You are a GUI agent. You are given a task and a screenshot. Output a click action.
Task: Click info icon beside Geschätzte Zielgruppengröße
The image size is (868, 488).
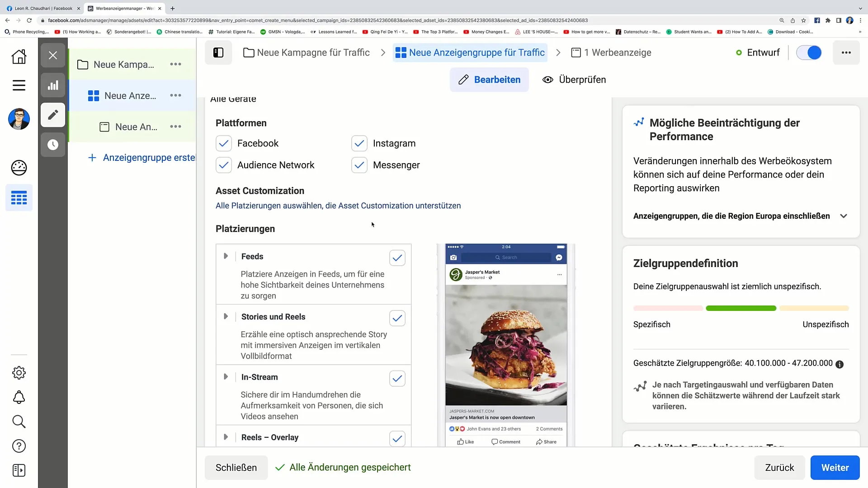coord(840,364)
